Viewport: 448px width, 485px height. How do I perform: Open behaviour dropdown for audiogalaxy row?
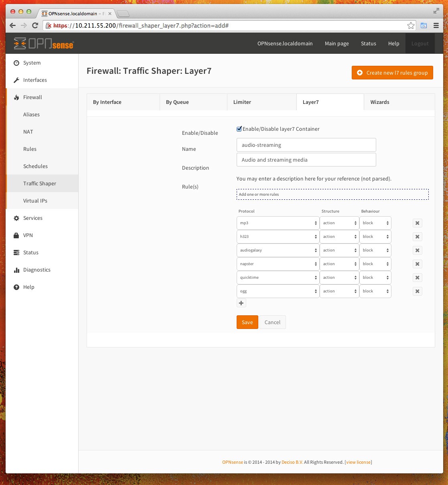(x=375, y=250)
